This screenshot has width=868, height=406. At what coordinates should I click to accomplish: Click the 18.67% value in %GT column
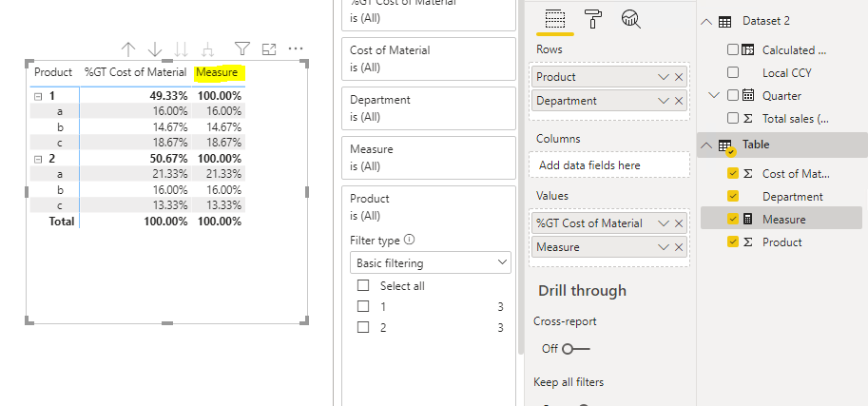coord(170,144)
